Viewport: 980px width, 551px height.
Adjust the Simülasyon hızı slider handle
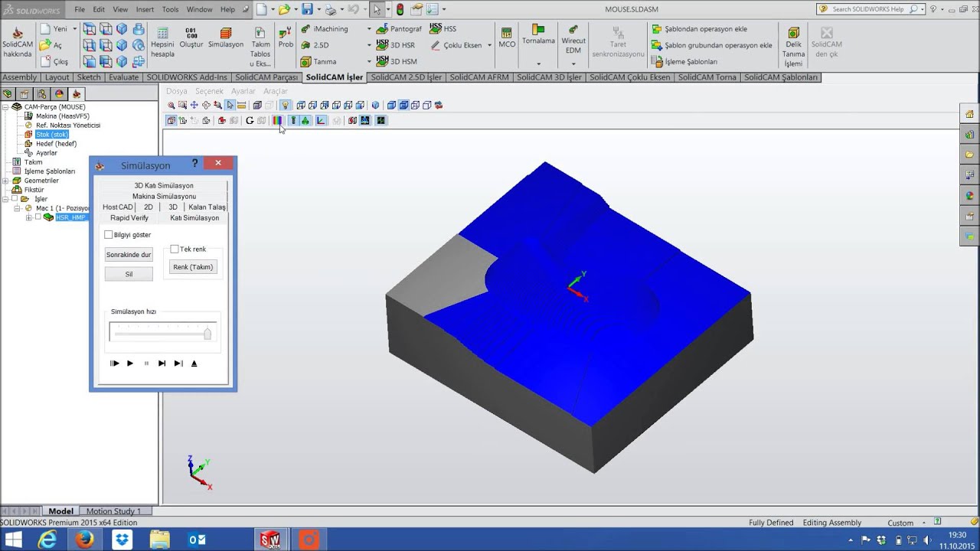coord(207,334)
